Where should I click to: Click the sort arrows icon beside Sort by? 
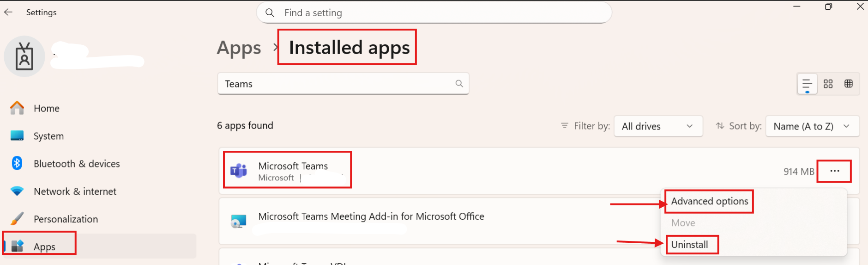(720, 126)
